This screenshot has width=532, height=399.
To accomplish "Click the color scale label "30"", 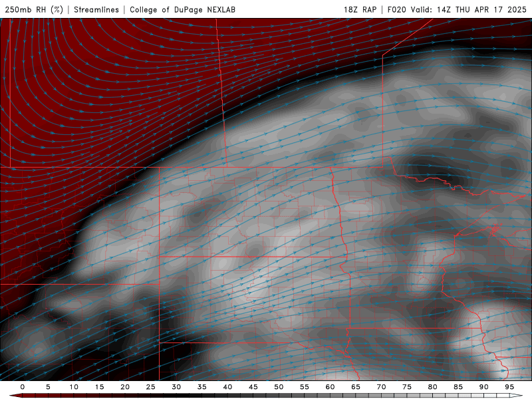I will 176,387.
